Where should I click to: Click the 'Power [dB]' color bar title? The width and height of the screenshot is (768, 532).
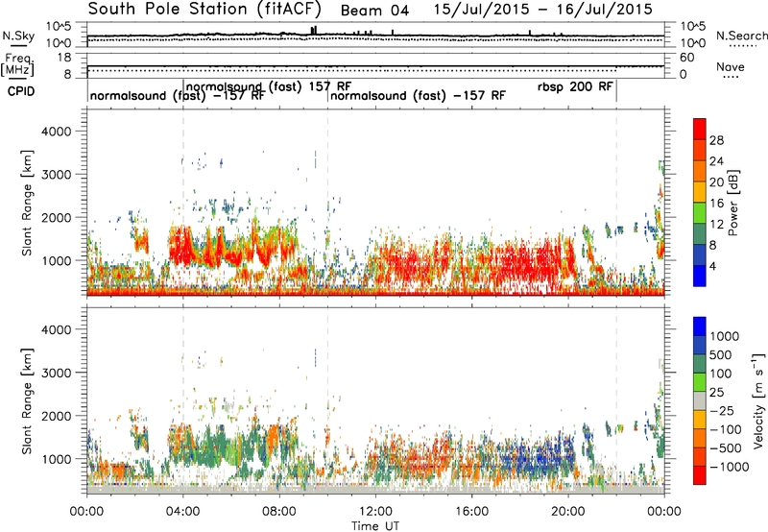(733, 203)
